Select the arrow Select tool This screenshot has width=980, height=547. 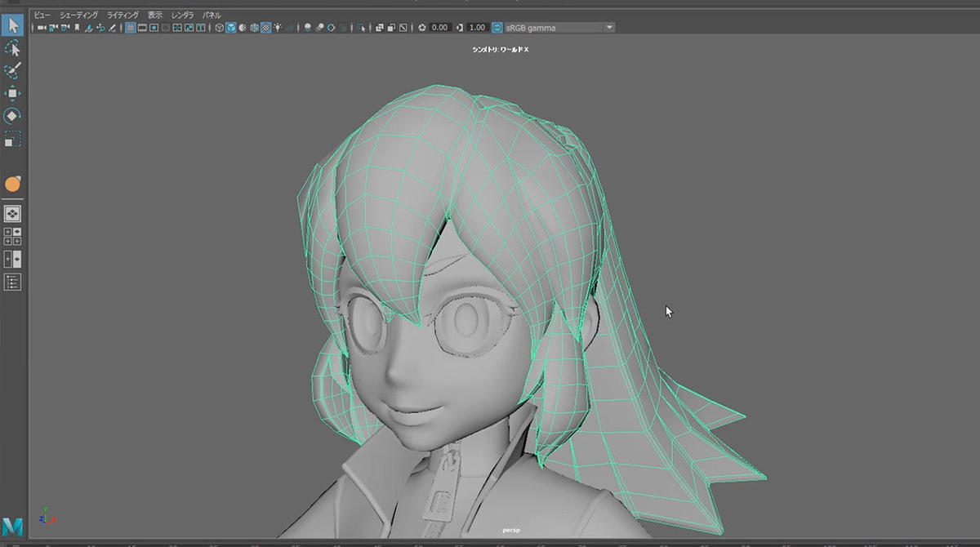(x=12, y=25)
